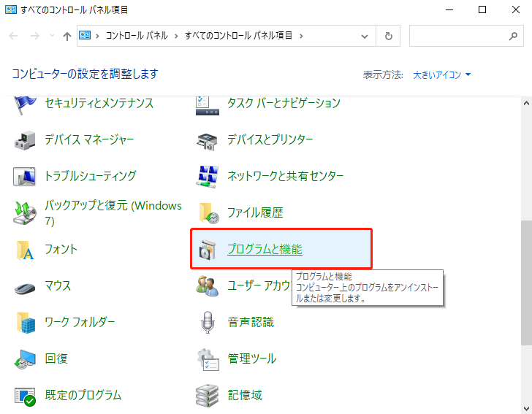Click the scrollbar up arrow
Viewport: 532px width, 414px height.
526,104
